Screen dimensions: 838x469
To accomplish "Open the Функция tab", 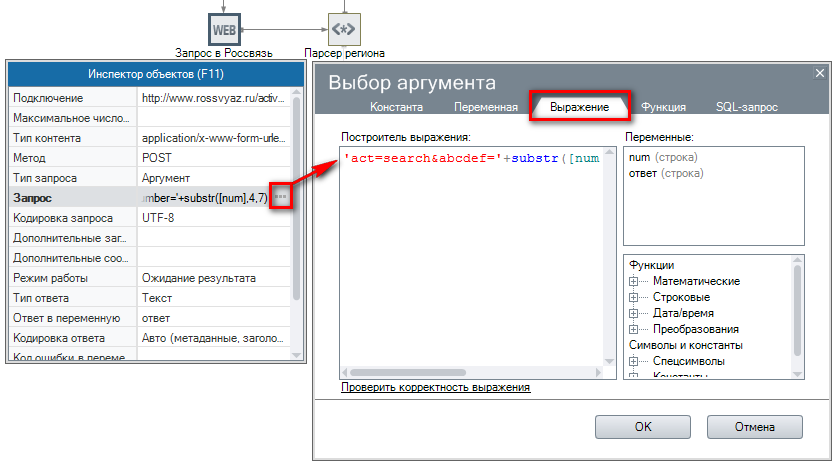I will click(x=663, y=106).
